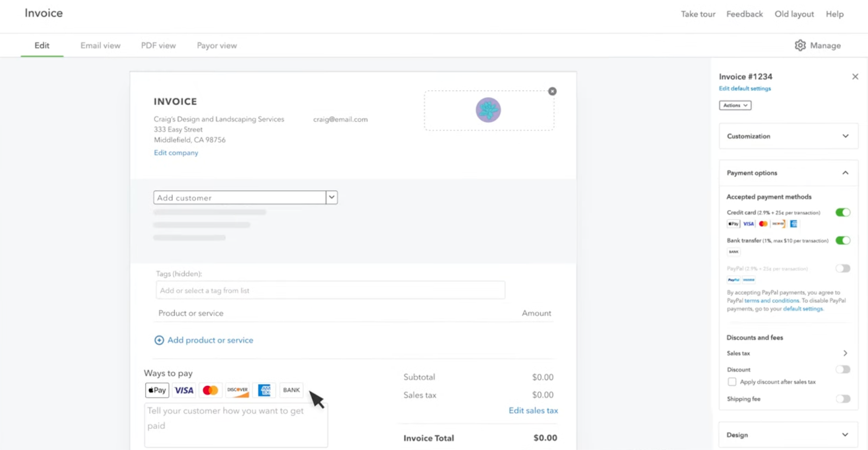Viewport: 868px width, 450px height.
Task: Click the Visa card icon under Ways to pay
Action: point(184,390)
